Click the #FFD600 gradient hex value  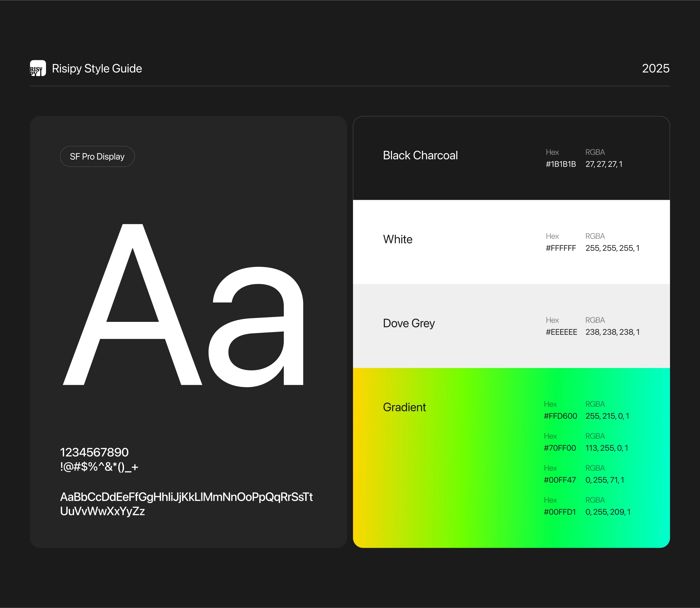click(x=560, y=416)
